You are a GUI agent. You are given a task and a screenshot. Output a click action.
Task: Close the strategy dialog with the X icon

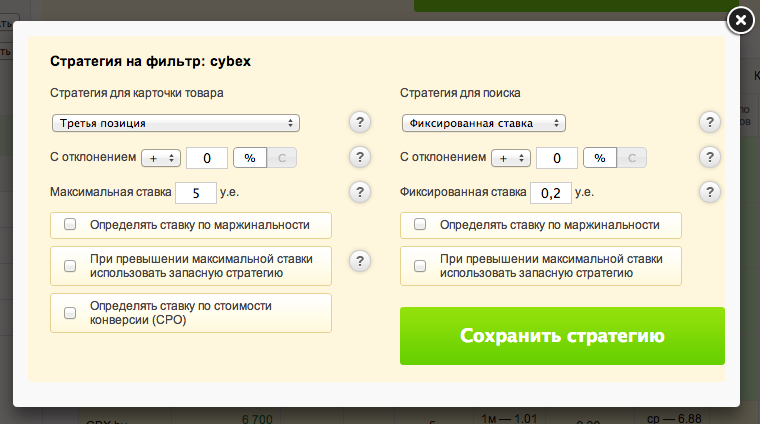741,20
